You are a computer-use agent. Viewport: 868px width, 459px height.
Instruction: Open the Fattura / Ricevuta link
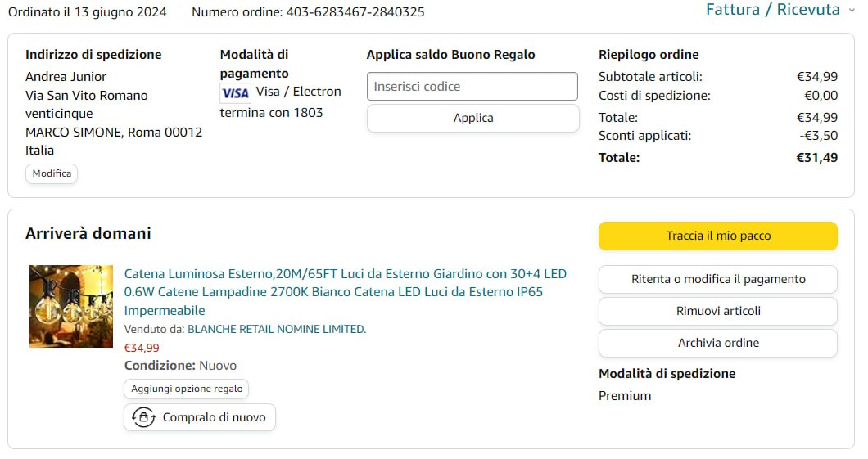pyautogui.click(x=772, y=10)
